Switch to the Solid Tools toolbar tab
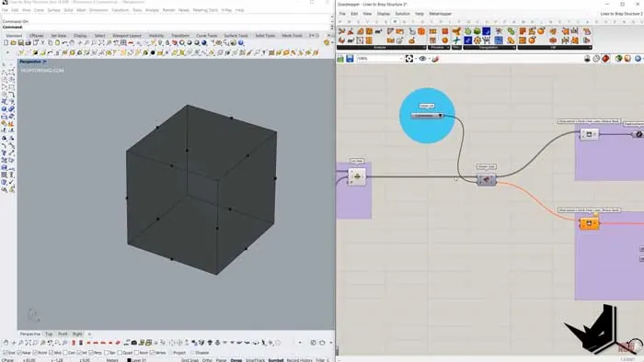Screen dimensions: 644x362 [x=265, y=36]
